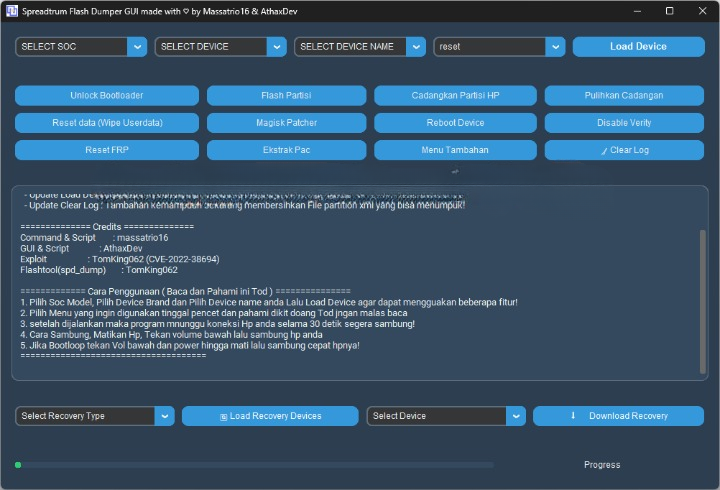
Task: Open the SELECT SOC dropdown
Action: pyautogui.click(x=137, y=47)
